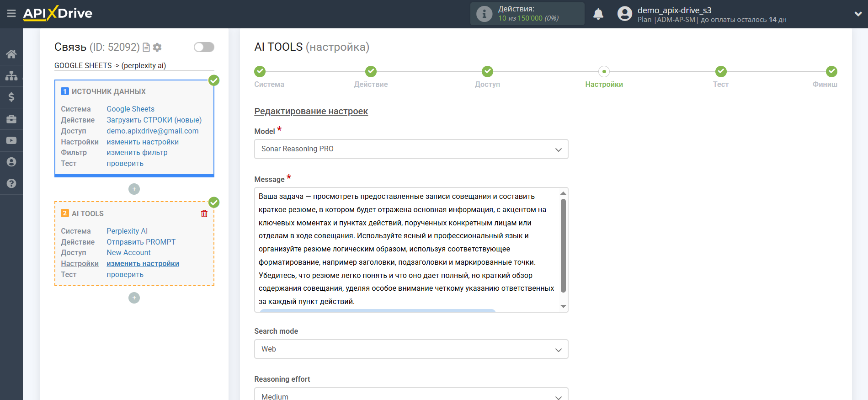This screenshot has width=868, height=400.
Task: Expand the Reasoning effort dropdown
Action: click(x=411, y=395)
